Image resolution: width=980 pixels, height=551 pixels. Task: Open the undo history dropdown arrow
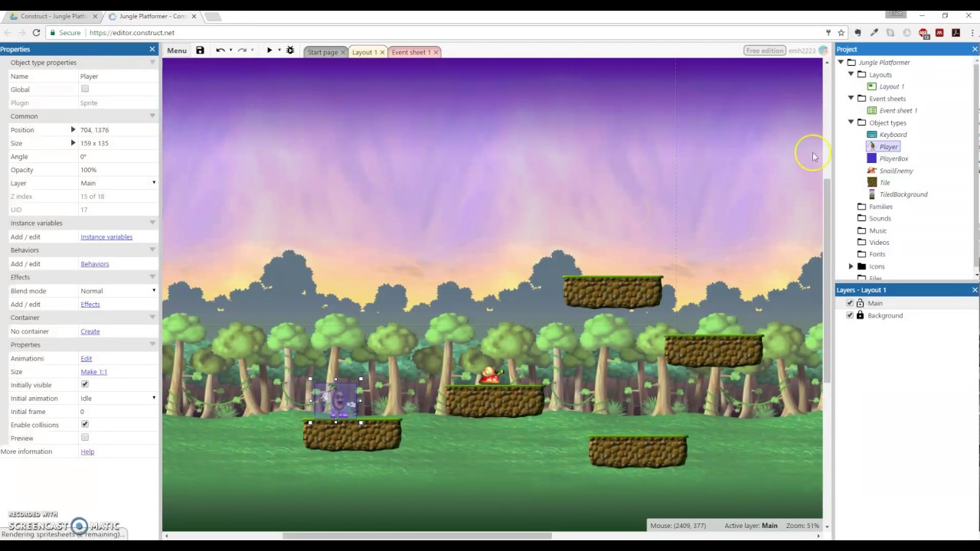pos(230,51)
